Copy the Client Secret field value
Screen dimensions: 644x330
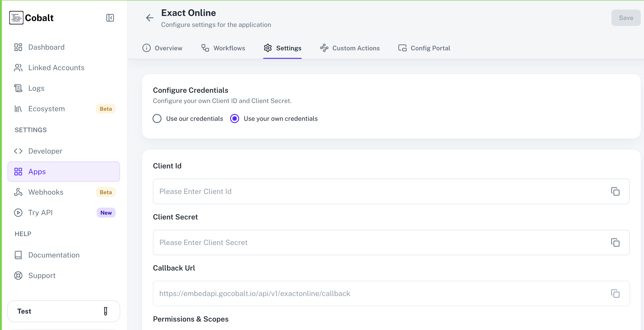[615, 242]
